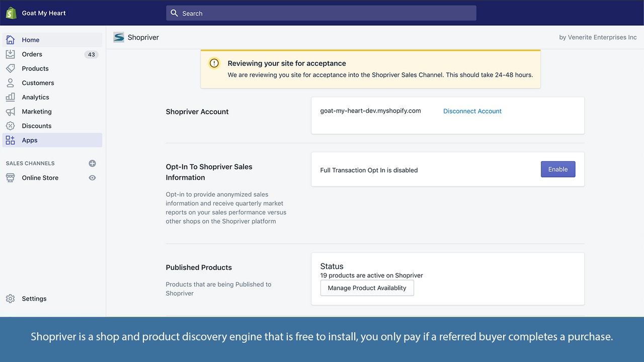Click the Shopify bag logo icon
Screen dimensions: 644x362
[11, 13]
